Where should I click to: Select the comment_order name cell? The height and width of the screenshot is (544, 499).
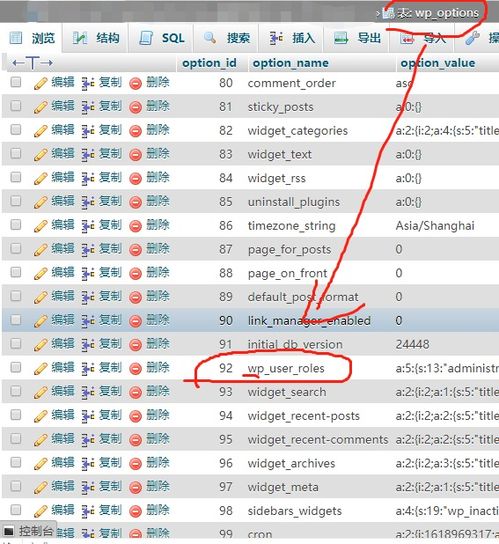(x=291, y=83)
